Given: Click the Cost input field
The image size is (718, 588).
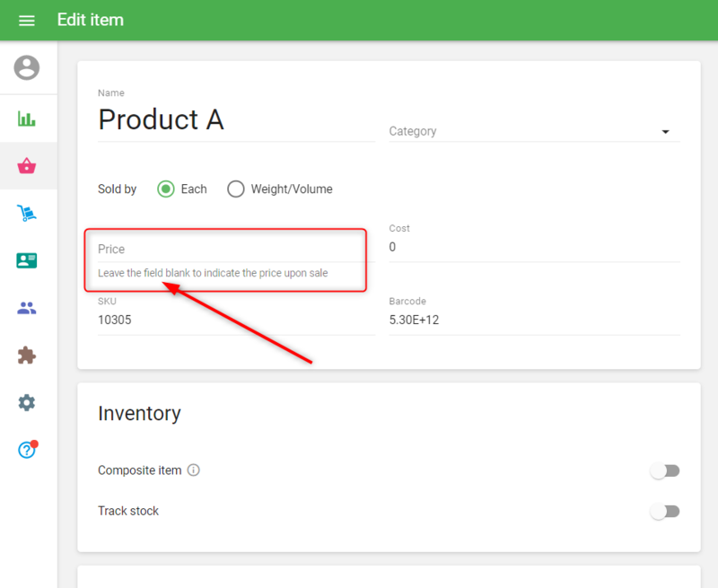Looking at the screenshot, I should click(533, 247).
